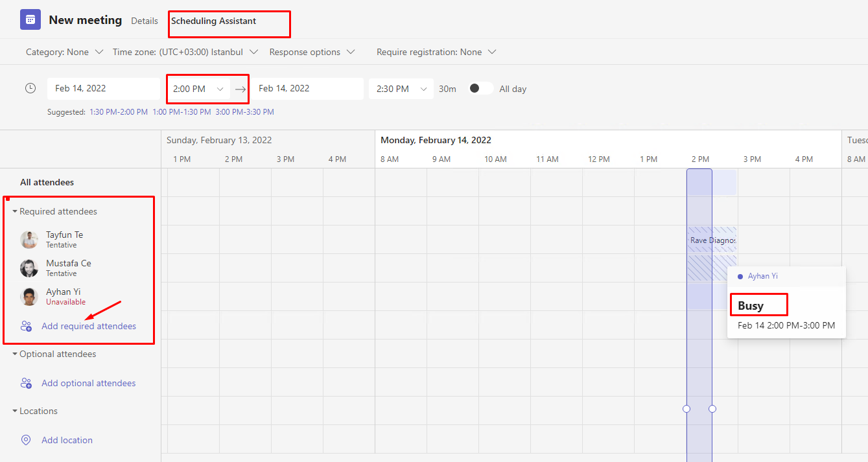Click Mustafa Ce's profile photo
868x462 pixels.
[x=29, y=268]
